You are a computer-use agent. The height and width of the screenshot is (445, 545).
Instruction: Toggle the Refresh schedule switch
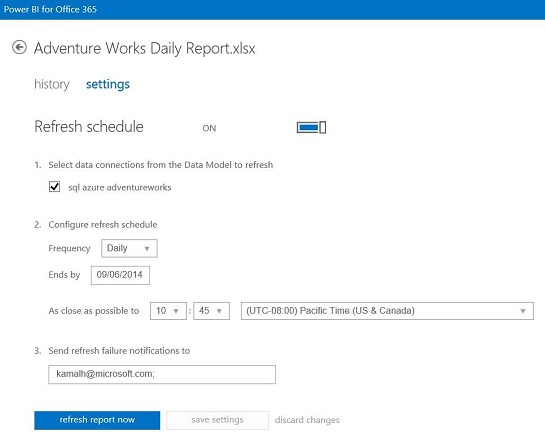point(311,128)
